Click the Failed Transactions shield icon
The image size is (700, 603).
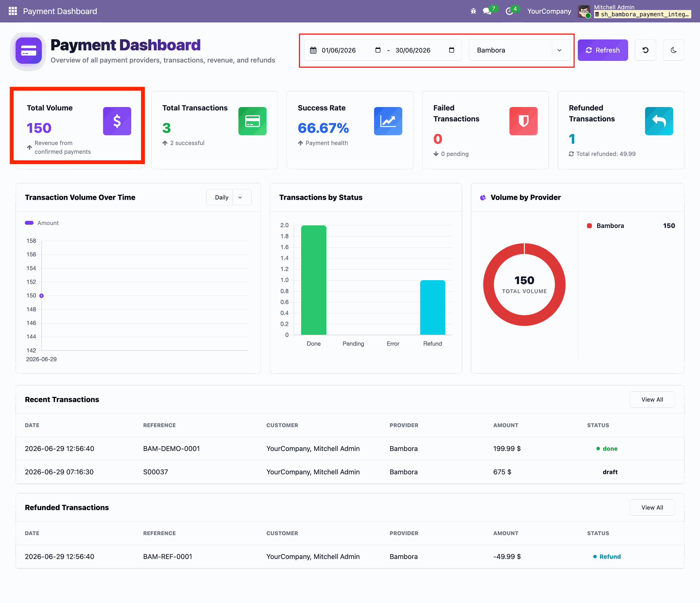click(523, 121)
